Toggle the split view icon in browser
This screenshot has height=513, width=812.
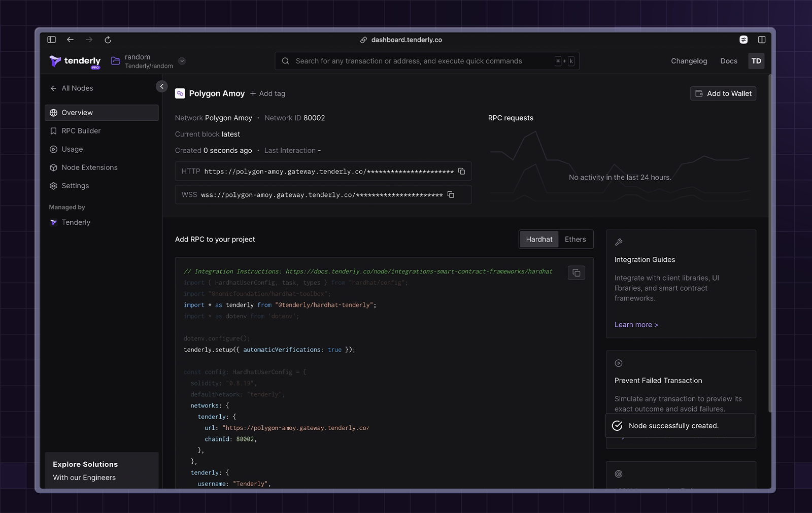[762, 40]
